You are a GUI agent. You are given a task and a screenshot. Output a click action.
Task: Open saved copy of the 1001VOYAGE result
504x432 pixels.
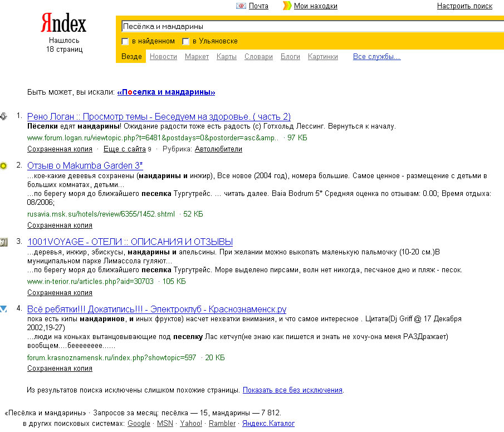(60, 293)
